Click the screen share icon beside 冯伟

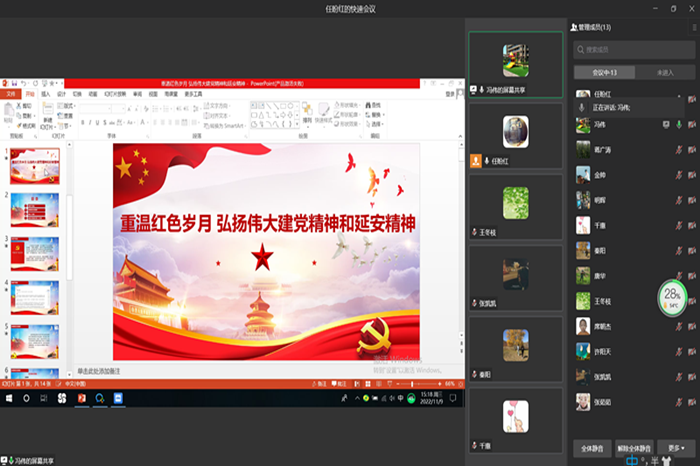pos(666,124)
